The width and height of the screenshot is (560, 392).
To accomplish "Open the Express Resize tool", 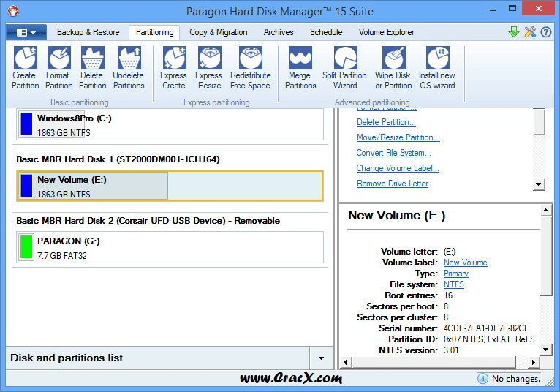I will pos(209,67).
